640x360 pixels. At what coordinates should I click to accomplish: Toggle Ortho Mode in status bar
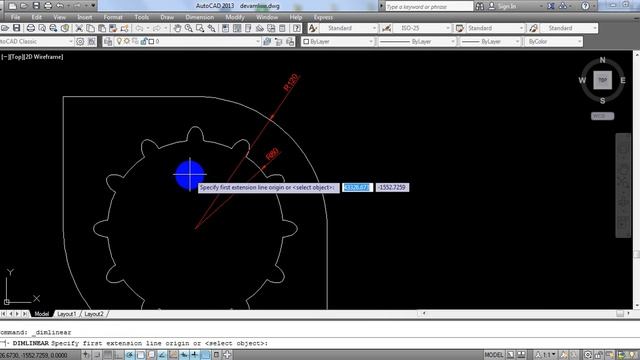pyautogui.click(x=119, y=355)
